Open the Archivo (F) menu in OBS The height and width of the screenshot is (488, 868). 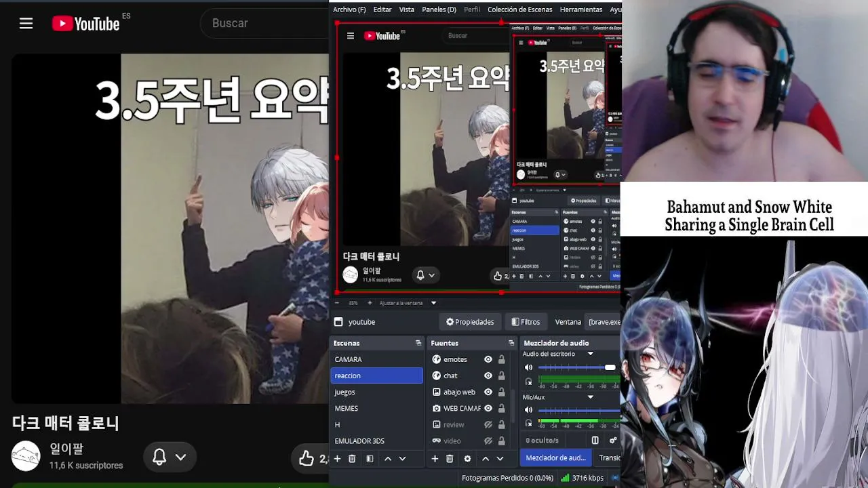(349, 9)
